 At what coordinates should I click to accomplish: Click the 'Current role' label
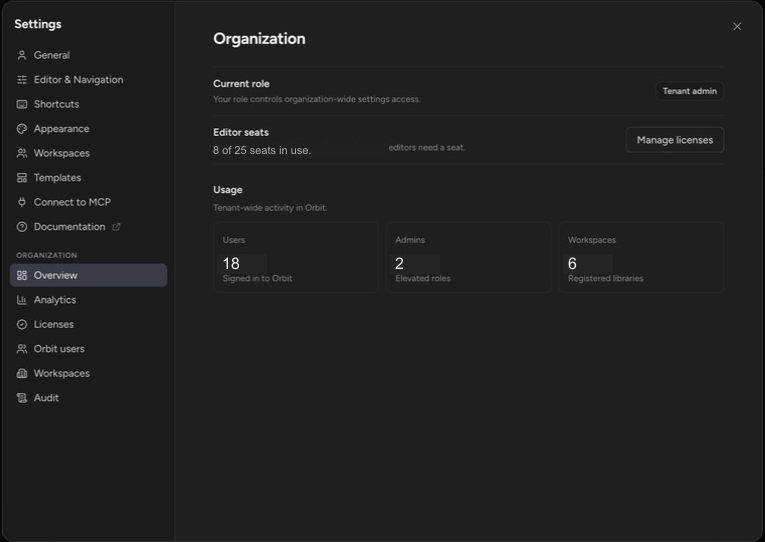[241, 83]
